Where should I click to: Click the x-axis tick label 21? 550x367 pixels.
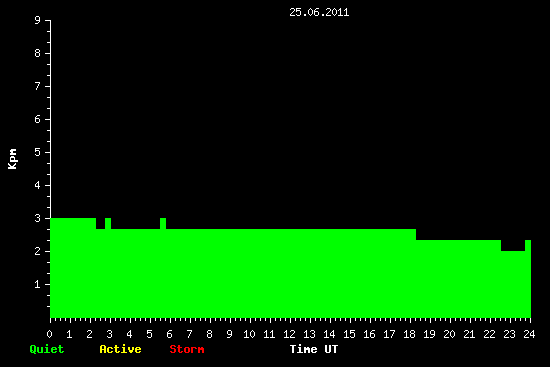[469, 334]
